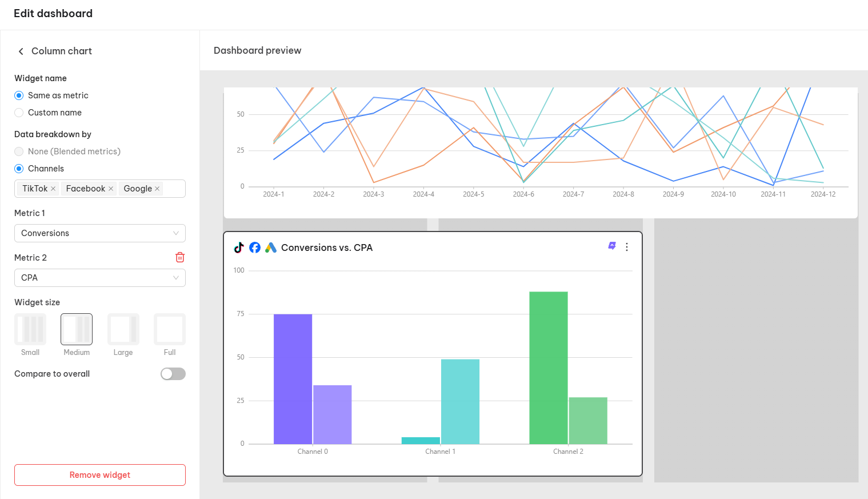Choose the Full widget size

[170, 329]
